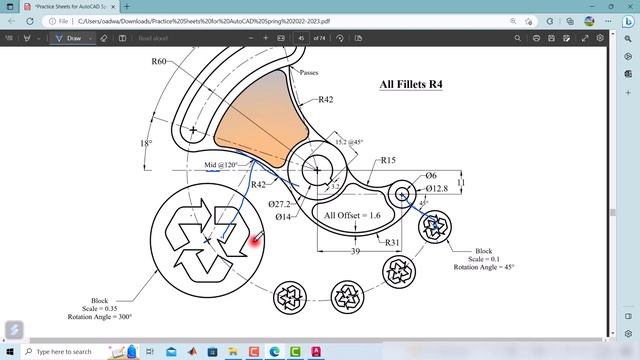Viewport: 640px width, 360px height.
Task: Open AutoCAD from the taskbar
Action: point(316,351)
